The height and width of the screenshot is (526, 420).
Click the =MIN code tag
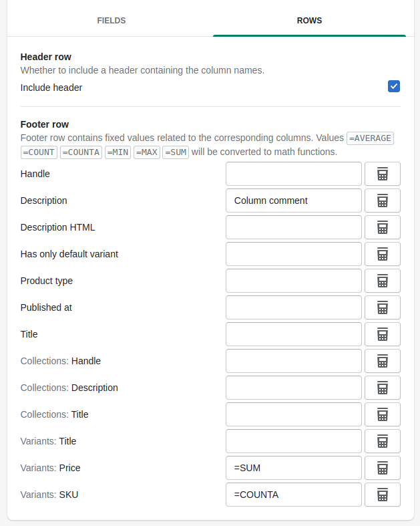pos(118,152)
